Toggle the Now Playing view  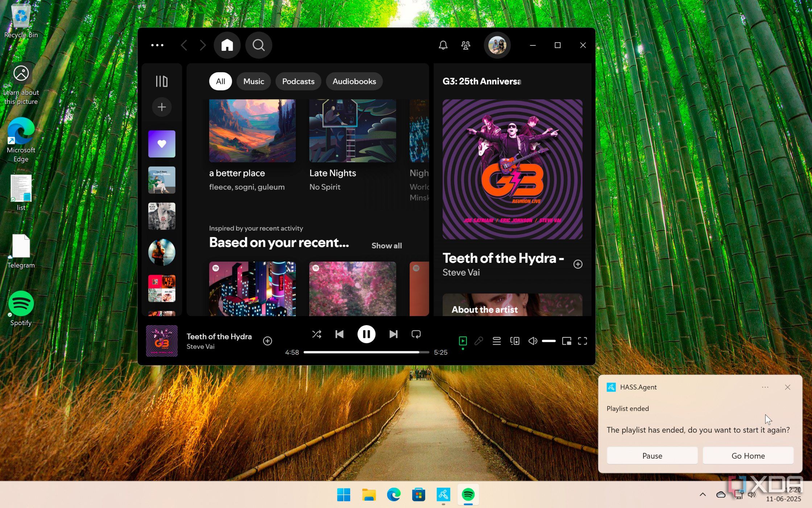click(x=463, y=341)
